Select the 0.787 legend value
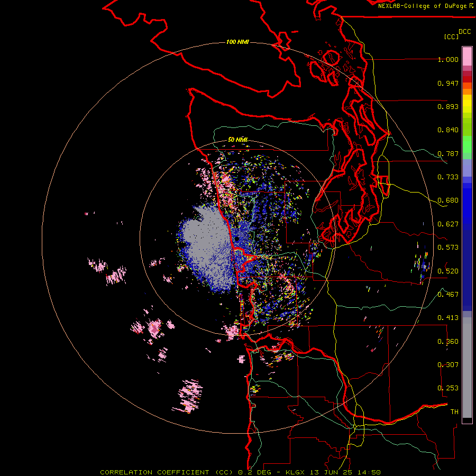The image size is (476, 476). tap(448, 153)
